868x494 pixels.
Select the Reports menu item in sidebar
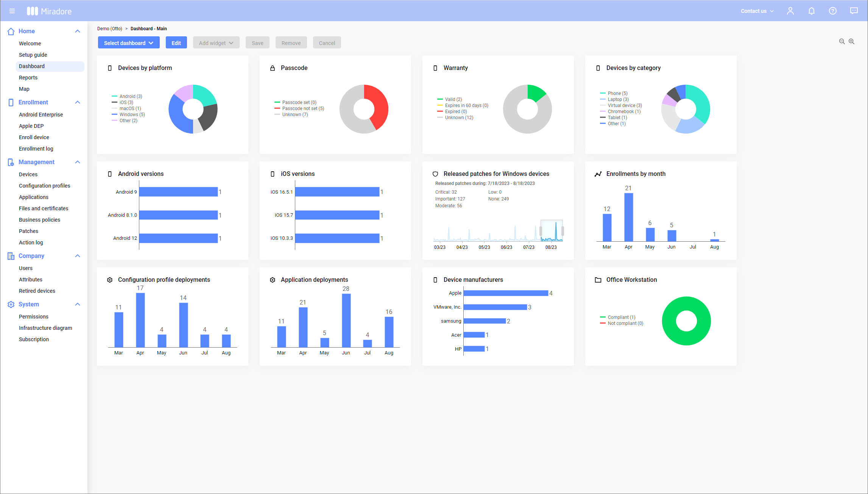coord(29,78)
